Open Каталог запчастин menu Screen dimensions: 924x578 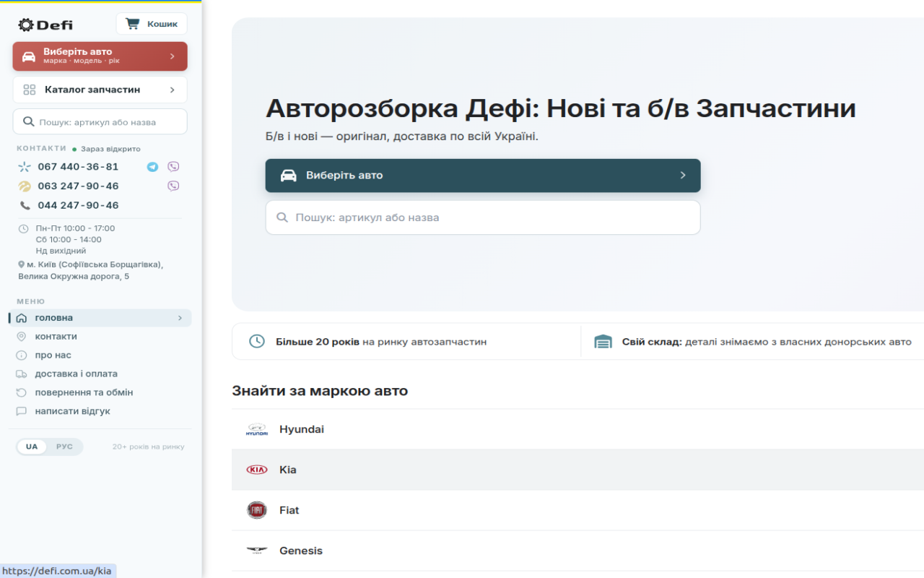100,90
